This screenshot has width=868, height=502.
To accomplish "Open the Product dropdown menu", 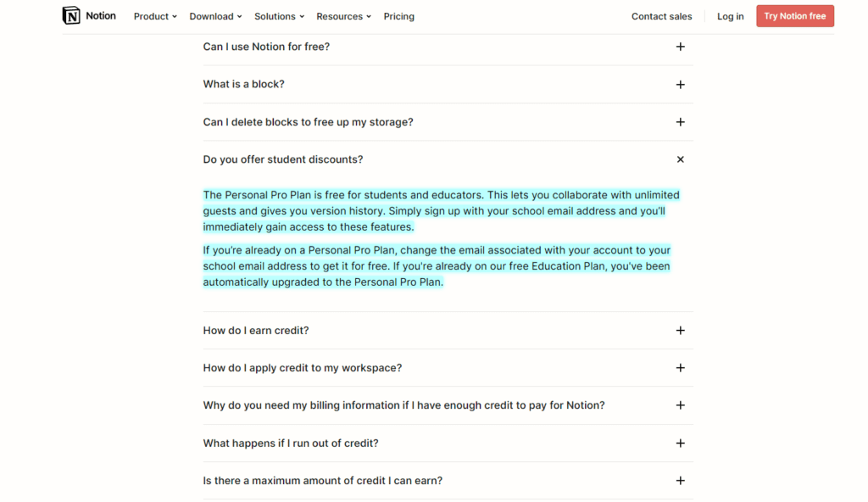I will coord(155,16).
